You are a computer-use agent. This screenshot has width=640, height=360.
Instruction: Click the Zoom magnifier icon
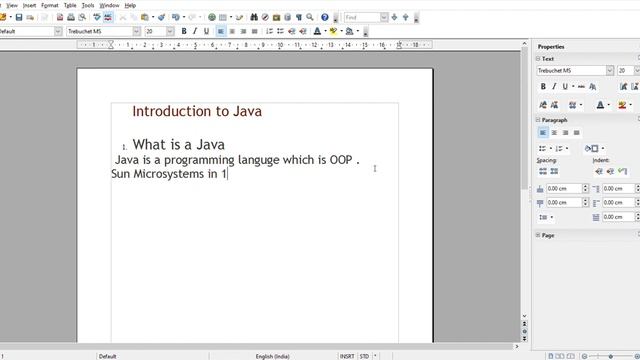[310, 17]
